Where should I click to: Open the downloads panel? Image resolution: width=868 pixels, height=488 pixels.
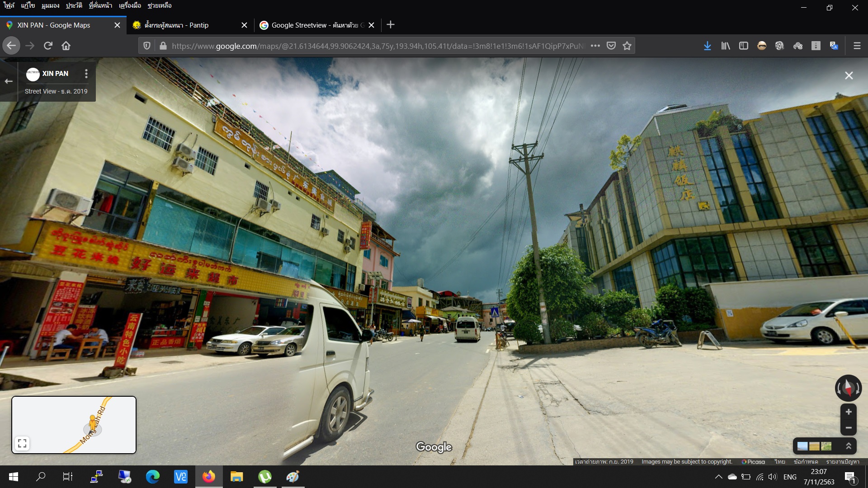click(708, 46)
